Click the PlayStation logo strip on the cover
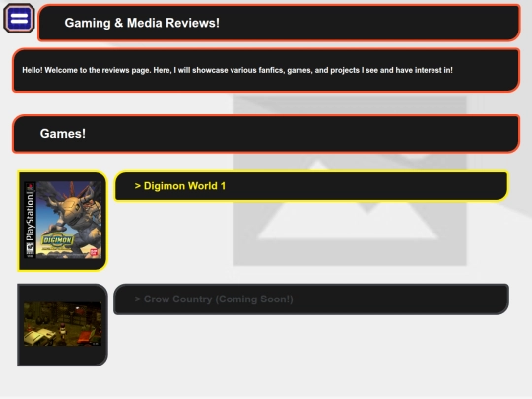Image resolution: width=532 pixels, height=399 pixels. 30,220
